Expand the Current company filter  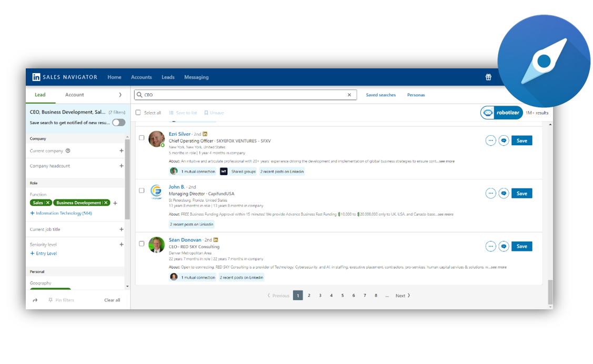[x=122, y=151]
